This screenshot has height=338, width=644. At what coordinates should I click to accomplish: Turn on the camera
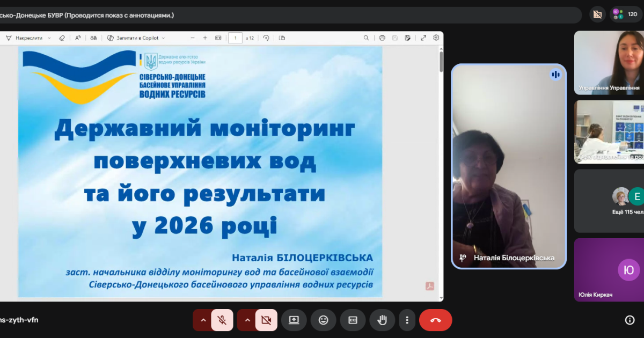point(266,320)
